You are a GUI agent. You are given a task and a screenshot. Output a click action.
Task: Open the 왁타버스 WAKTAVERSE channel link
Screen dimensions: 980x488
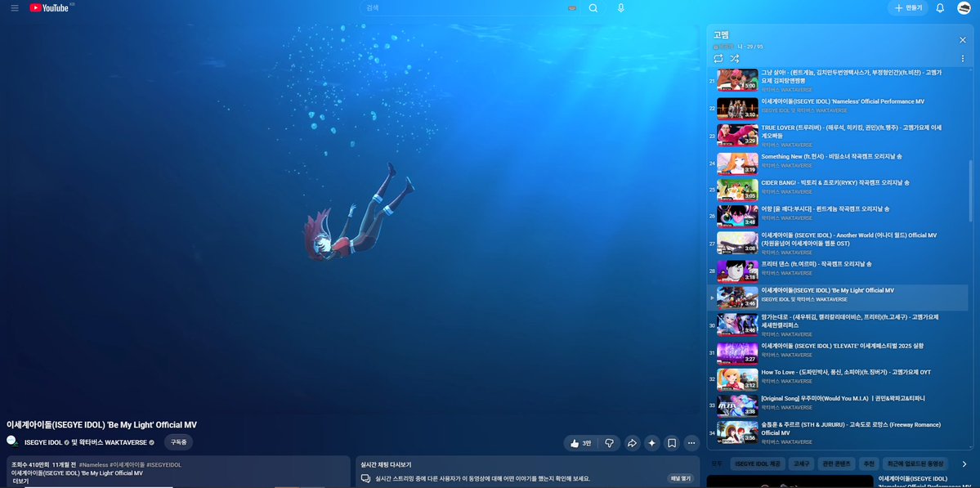click(x=113, y=442)
